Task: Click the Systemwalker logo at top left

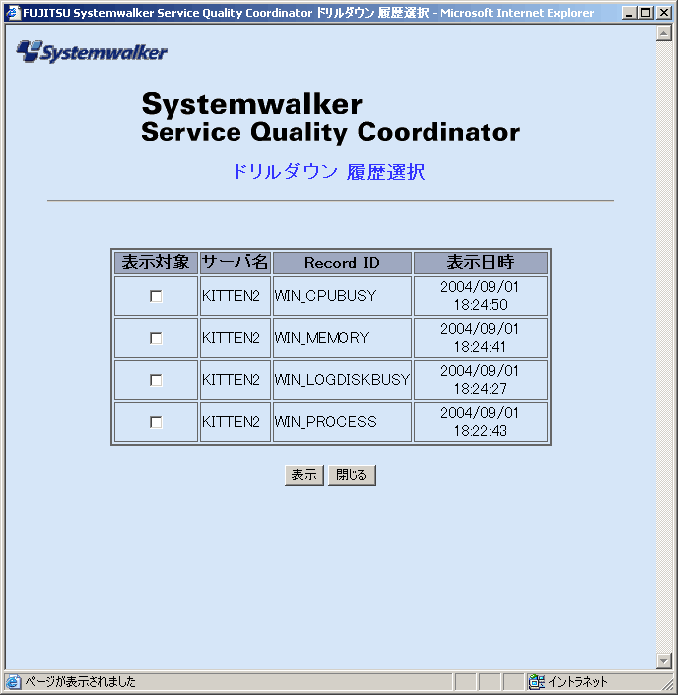Action: click(92, 52)
